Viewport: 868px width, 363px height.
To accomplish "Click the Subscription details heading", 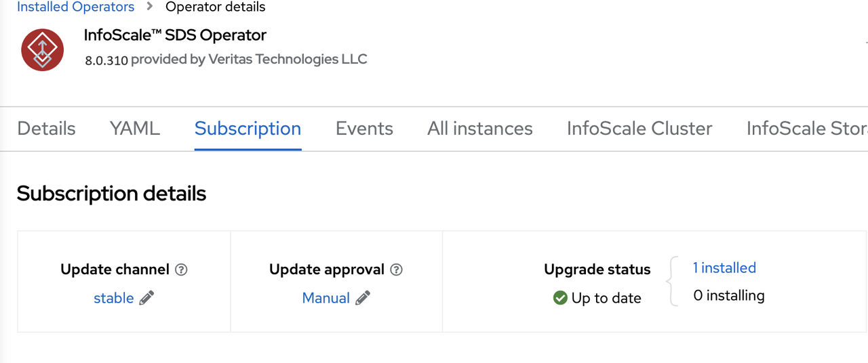I will [111, 194].
